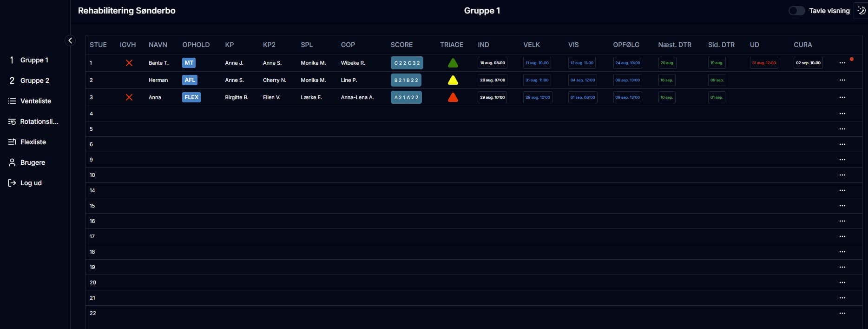The width and height of the screenshot is (868, 329).
Task: Click the Log ud exit icon
Action: coord(12,183)
